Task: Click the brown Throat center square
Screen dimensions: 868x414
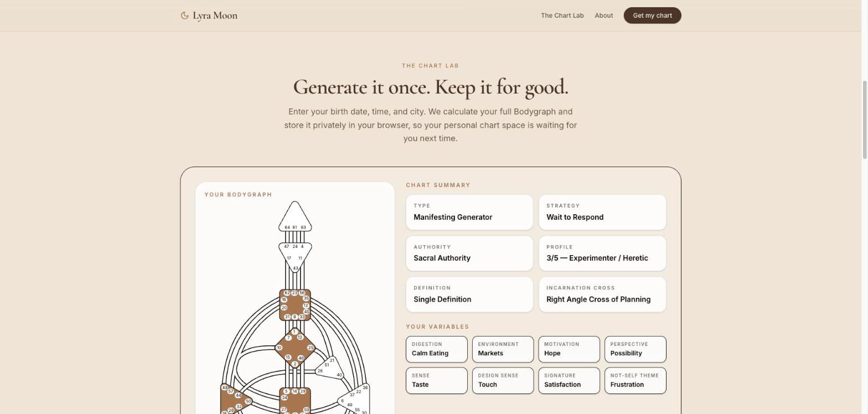Action: pyautogui.click(x=295, y=305)
